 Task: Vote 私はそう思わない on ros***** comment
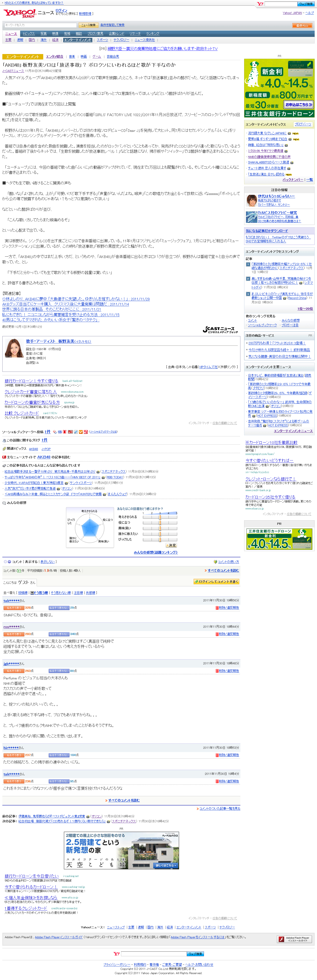[x=59, y=634]
